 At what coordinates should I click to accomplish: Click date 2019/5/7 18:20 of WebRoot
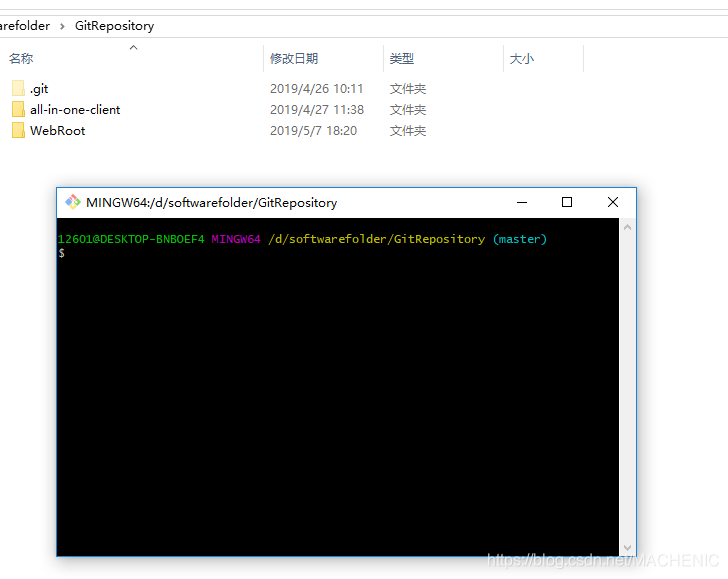(x=313, y=130)
